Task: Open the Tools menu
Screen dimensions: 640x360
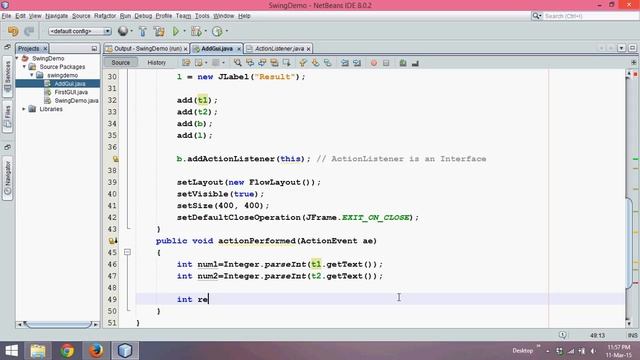Action: (202, 16)
